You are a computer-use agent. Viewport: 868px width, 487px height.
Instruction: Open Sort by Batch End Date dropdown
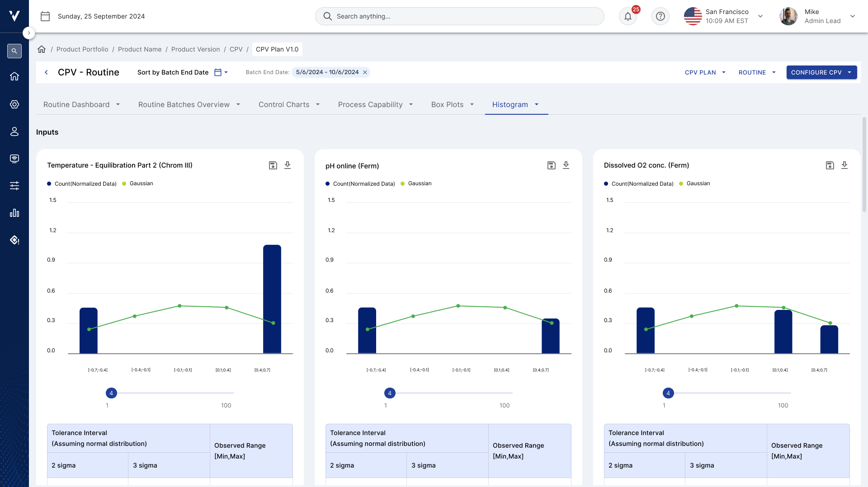[183, 72]
